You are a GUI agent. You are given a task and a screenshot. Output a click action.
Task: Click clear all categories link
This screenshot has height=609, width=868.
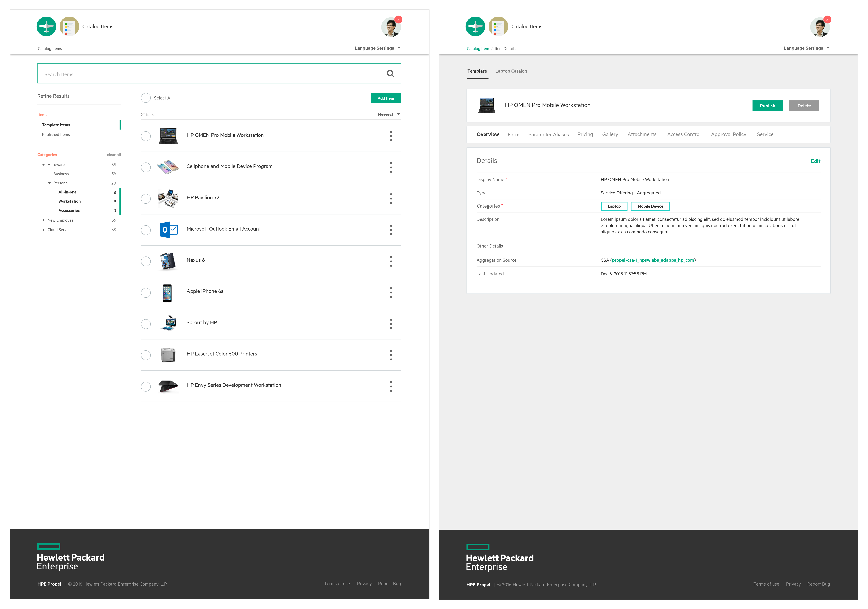(x=114, y=155)
